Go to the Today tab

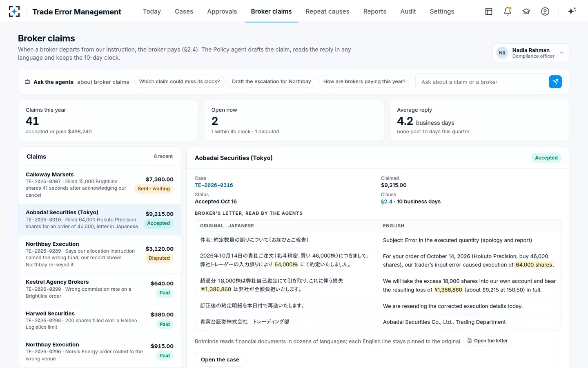point(152,11)
